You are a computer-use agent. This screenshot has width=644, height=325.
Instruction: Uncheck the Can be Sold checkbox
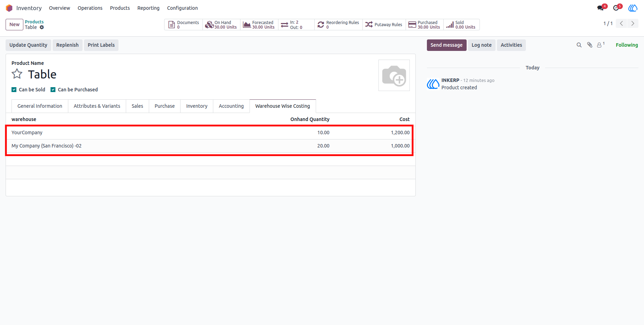coord(14,90)
